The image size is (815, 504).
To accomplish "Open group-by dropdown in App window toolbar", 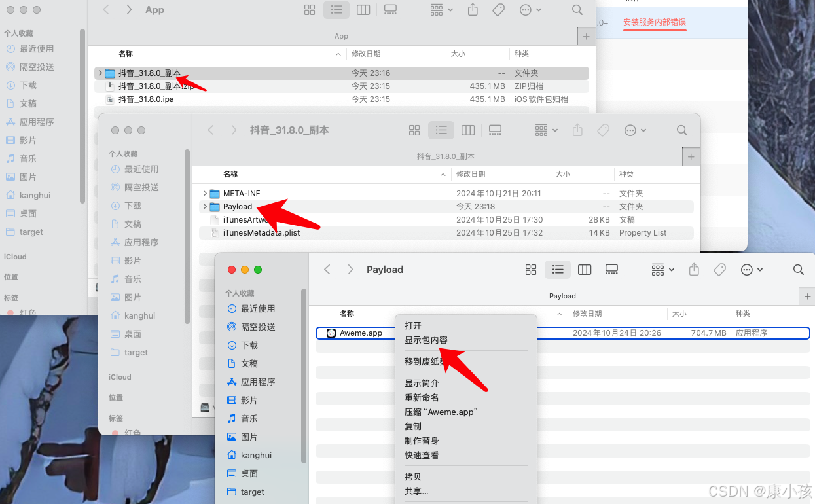I will 441,10.
